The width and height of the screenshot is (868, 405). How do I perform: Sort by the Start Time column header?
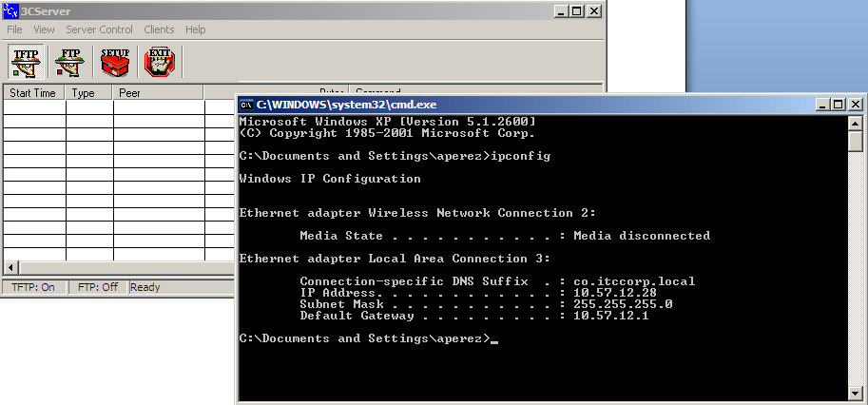[34, 92]
